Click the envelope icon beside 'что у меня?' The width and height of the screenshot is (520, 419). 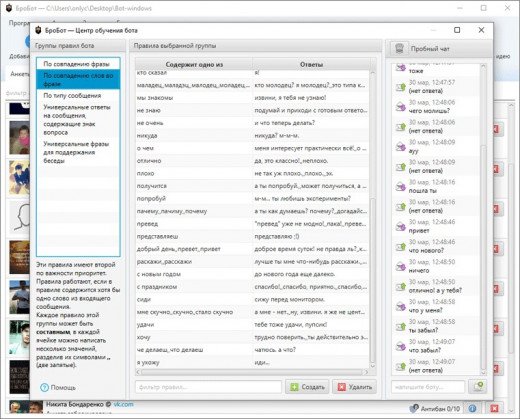point(400,307)
